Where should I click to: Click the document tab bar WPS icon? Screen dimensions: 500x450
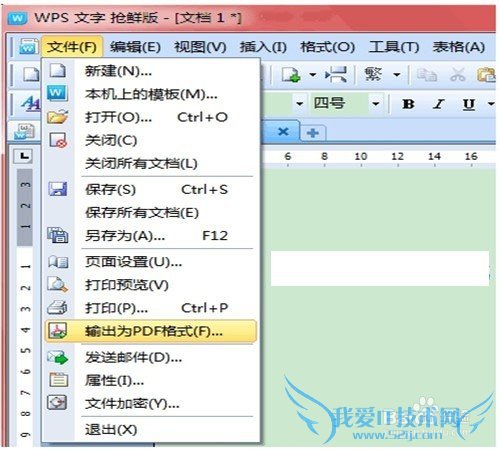coord(24,131)
